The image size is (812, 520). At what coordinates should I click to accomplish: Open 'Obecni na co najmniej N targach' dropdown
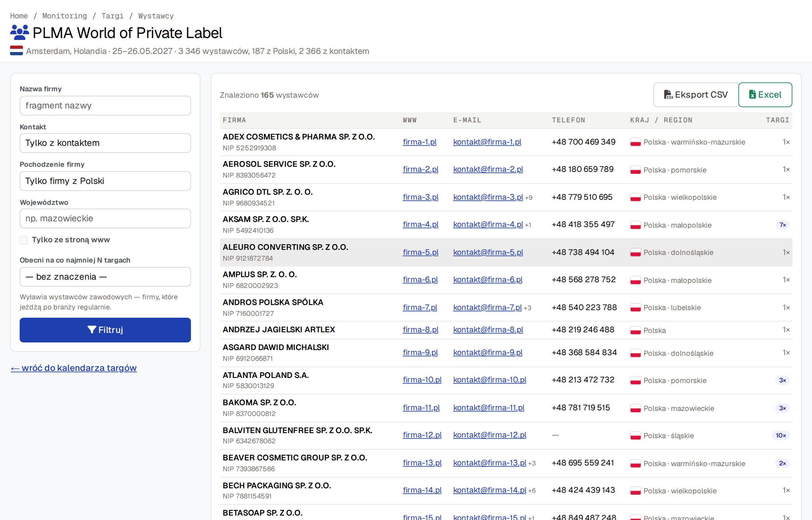(105, 277)
